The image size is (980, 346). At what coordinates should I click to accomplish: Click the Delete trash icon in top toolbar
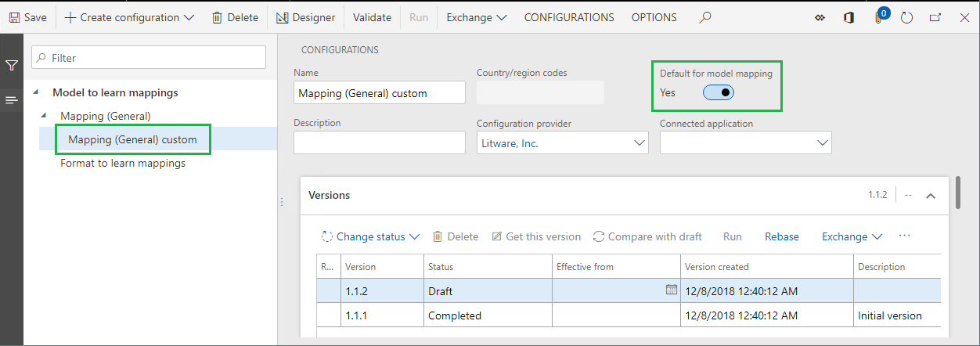[x=217, y=17]
